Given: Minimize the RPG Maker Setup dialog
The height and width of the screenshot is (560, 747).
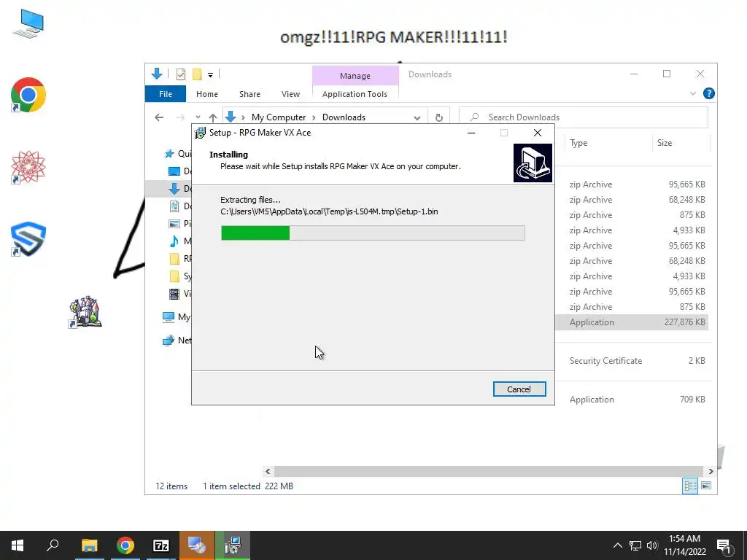Looking at the screenshot, I should 471,133.
